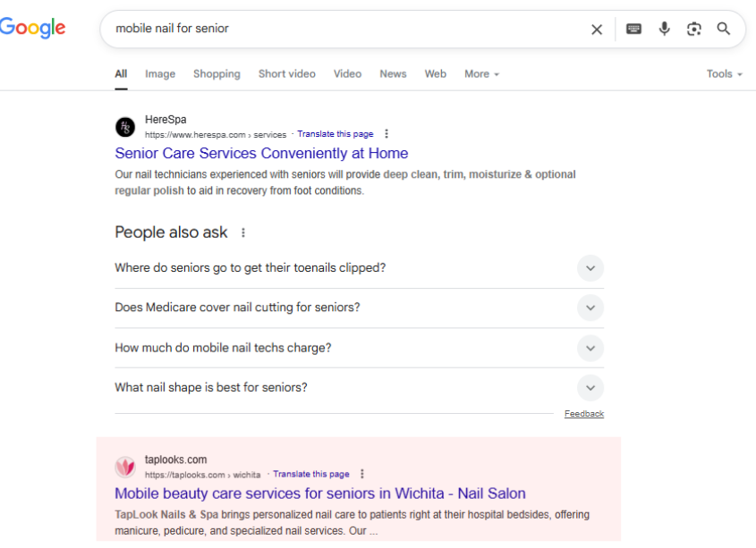Screen dimensions: 756x548
Task: Open People also ask options menu
Action: [243, 232]
